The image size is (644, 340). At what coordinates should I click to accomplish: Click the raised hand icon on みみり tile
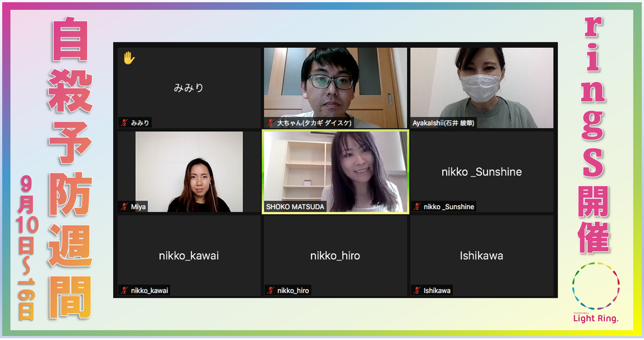coord(129,58)
